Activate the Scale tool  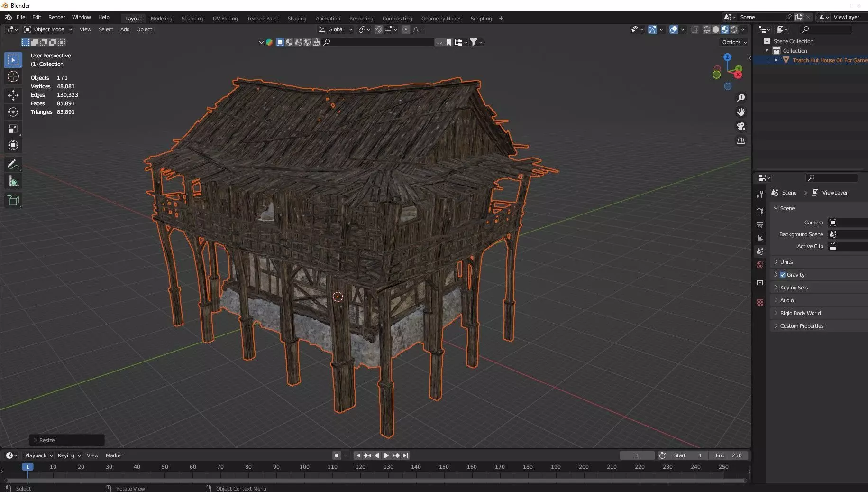pos(13,129)
